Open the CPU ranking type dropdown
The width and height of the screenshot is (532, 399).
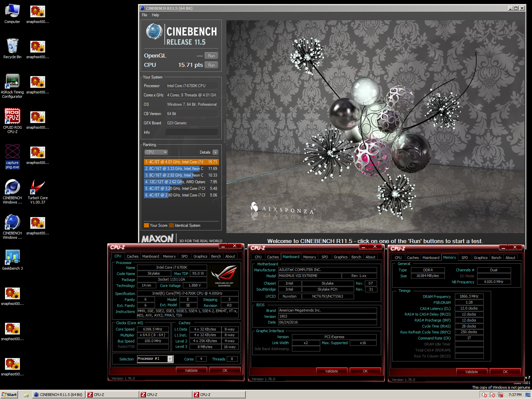coord(156,152)
